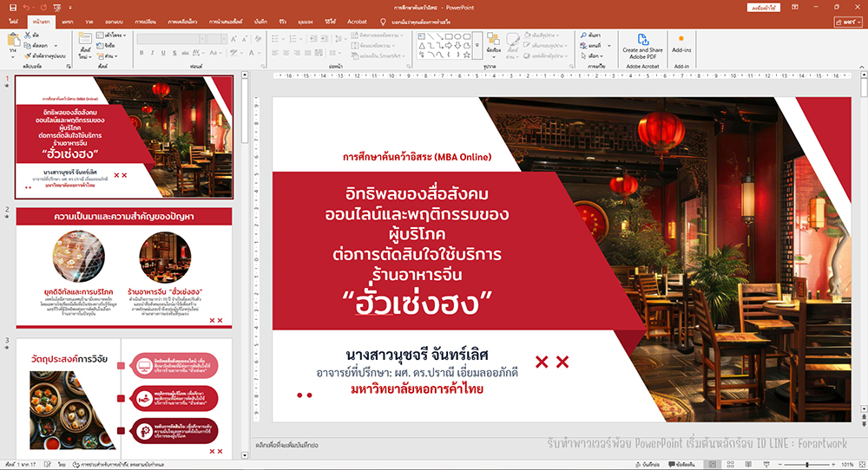The image size is (868, 470).
Task: Click the Save icon in the quick access toolbar
Action: click(x=13, y=8)
